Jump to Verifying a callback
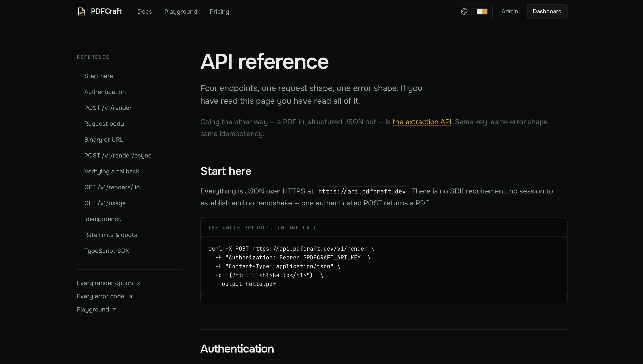Screen dimensions: 643x364 (111, 171)
